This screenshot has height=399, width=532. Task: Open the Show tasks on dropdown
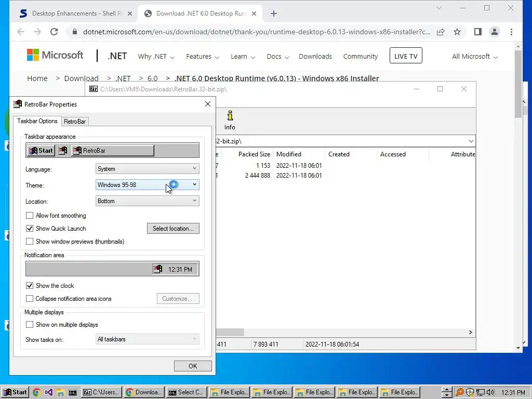click(147, 339)
